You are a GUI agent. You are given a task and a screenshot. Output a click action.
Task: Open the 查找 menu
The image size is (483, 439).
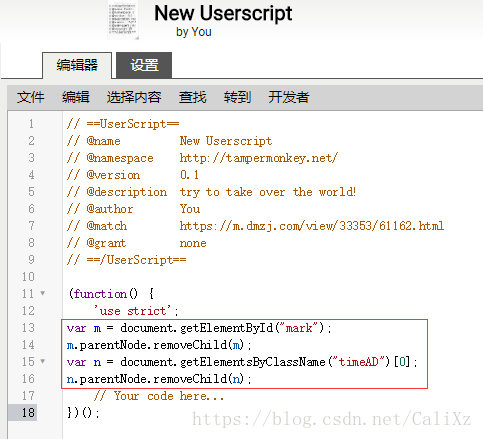point(192,97)
